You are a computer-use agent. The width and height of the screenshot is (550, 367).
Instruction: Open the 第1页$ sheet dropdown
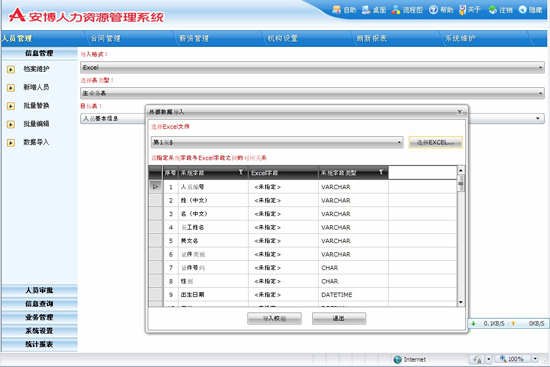pyautogui.click(x=277, y=142)
